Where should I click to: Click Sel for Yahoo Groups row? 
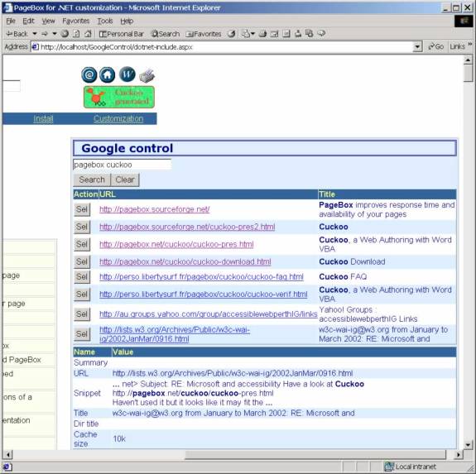point(82,314)
